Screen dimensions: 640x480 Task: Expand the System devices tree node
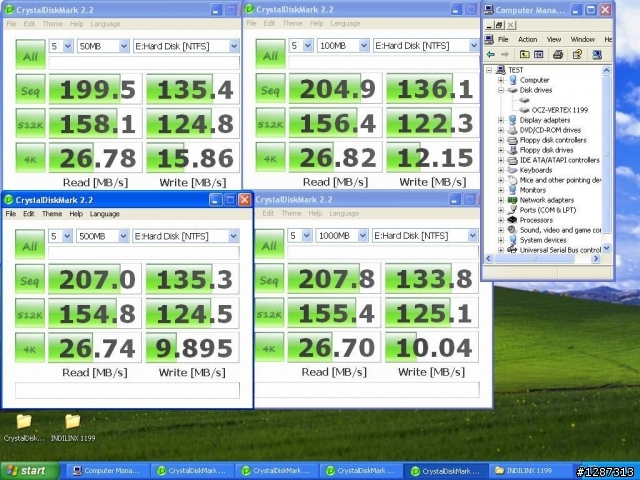point(501,240)
